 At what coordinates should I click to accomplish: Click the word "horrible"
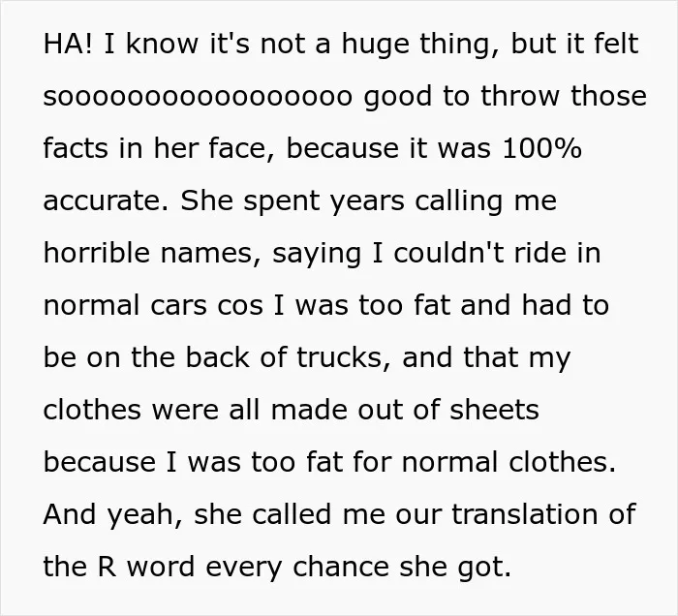point(97,253)
